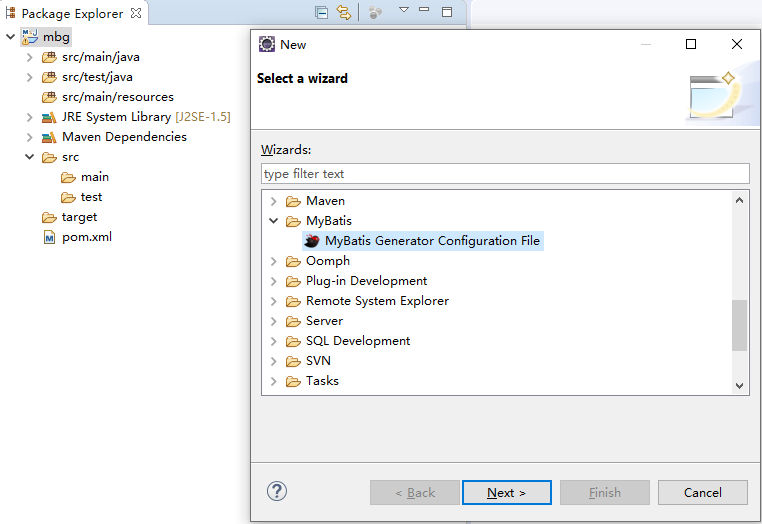Collapse the MyBatis wizard category
The width and height of the screenshot is (762, 524).
pyautogui.click(x=273, y=221)
